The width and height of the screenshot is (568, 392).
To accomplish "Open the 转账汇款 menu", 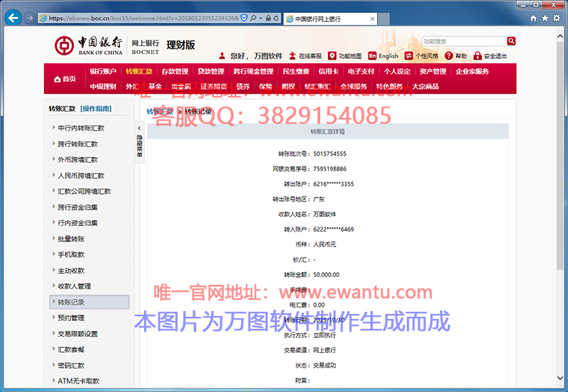I will (139, 72).
